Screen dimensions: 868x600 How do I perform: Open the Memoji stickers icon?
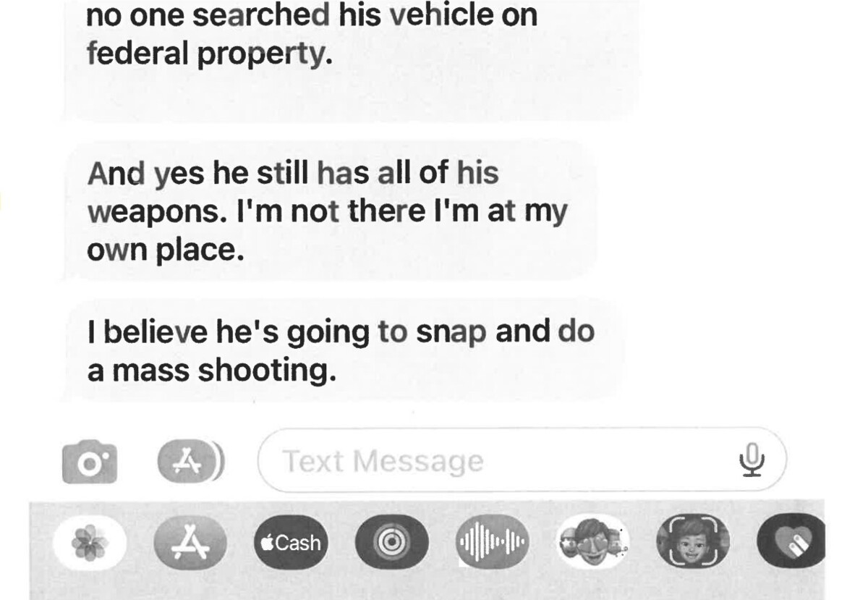593,542
